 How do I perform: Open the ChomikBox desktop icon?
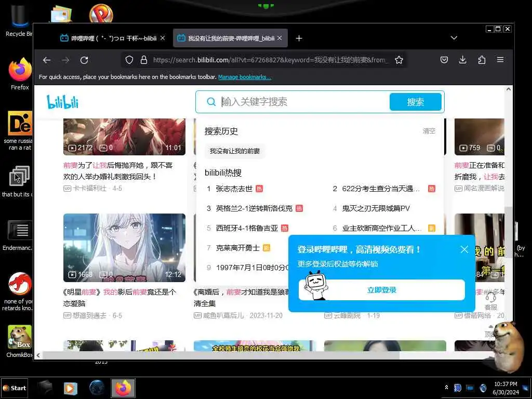[20, 341]
